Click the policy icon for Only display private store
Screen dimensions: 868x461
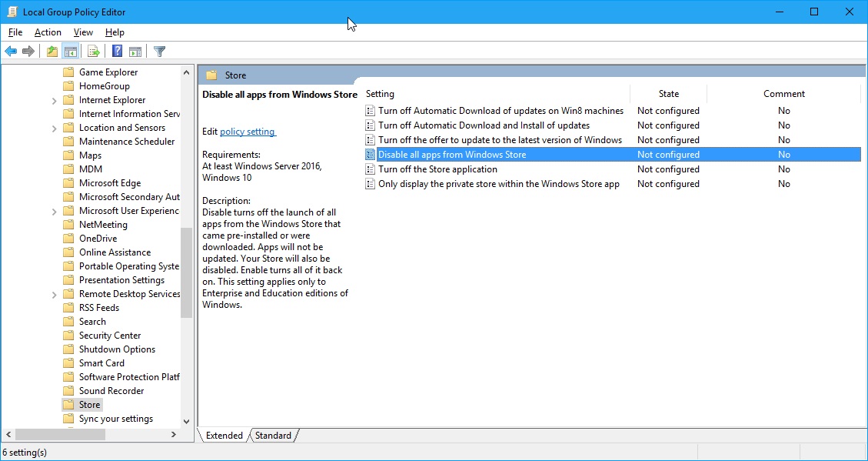coord(371,184)
